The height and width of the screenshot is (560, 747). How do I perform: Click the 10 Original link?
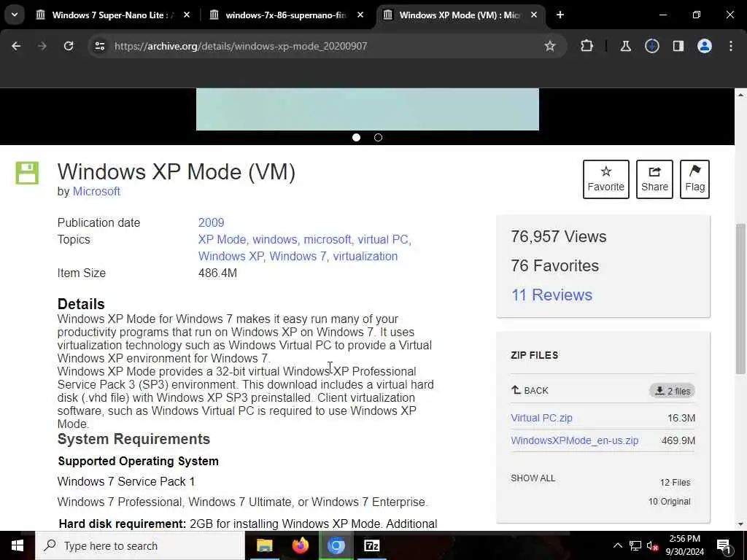[670, 502]
